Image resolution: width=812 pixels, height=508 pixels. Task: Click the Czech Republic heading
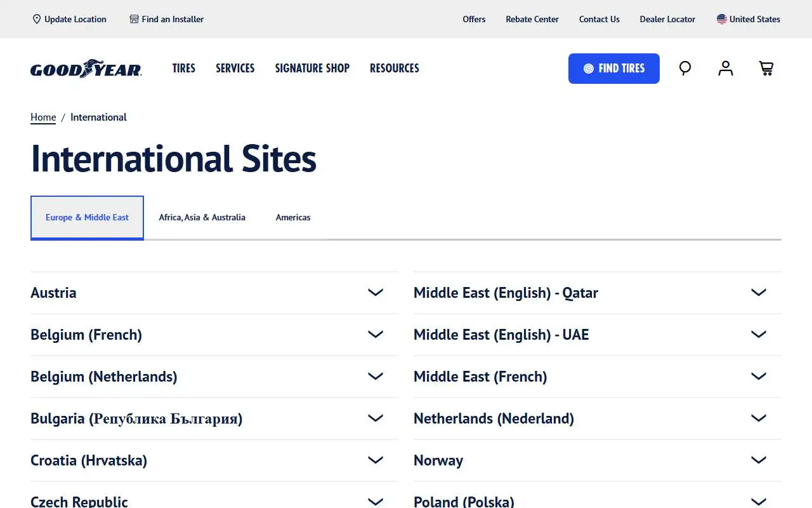tap(79, 501)
